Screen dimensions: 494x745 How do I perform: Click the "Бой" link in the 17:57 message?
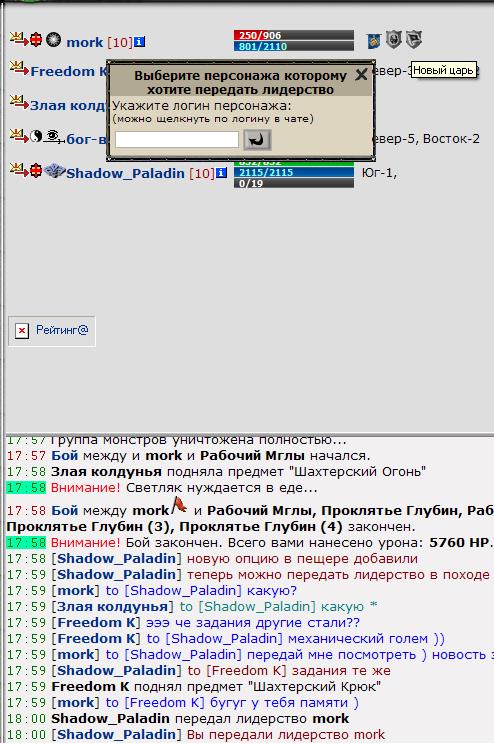(65, 456)
